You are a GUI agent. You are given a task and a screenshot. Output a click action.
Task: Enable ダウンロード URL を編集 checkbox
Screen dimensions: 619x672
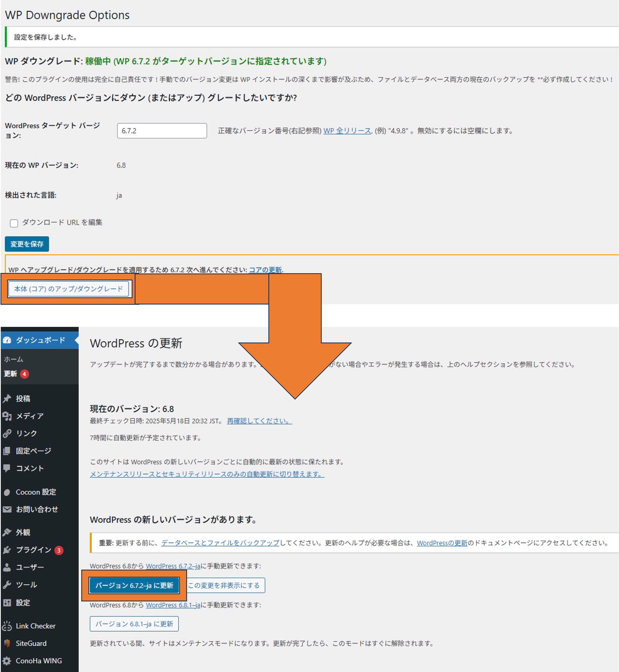coord(14,223)
